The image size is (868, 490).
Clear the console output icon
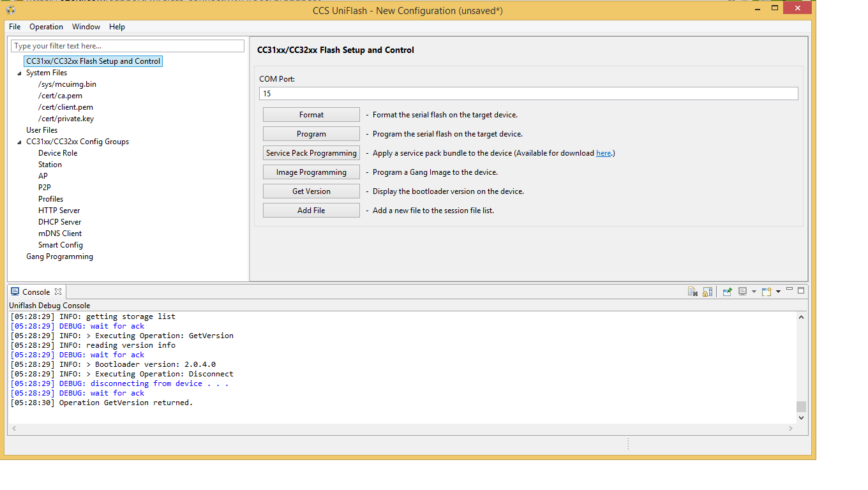pyautogui.click(x=692, y=292)
